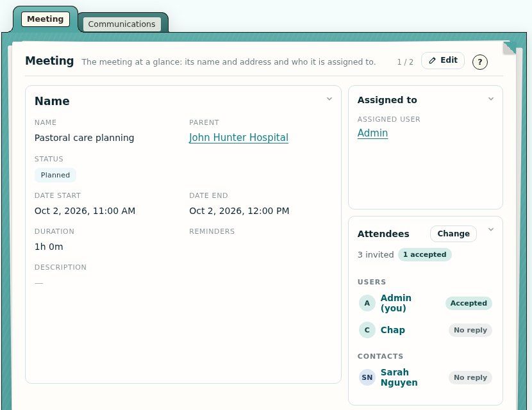
Task: Open Sarah Nguyen contact link
Action: click(399, 377)
